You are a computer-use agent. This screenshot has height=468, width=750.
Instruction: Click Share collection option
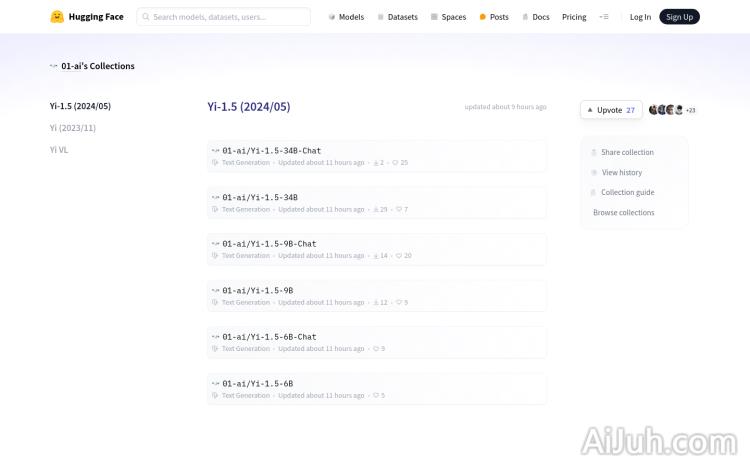coord(626,152)
